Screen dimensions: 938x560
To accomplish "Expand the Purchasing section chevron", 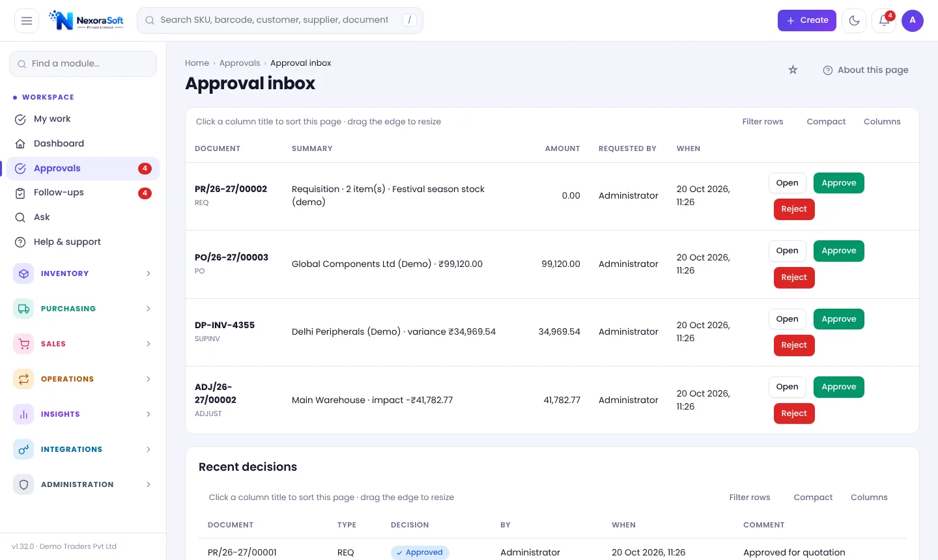I will point(149,309).
